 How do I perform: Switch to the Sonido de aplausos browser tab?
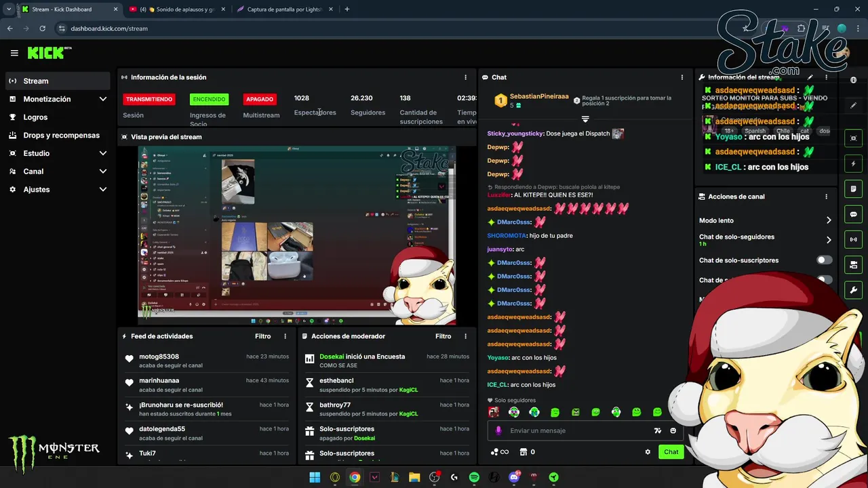(177, 9)
